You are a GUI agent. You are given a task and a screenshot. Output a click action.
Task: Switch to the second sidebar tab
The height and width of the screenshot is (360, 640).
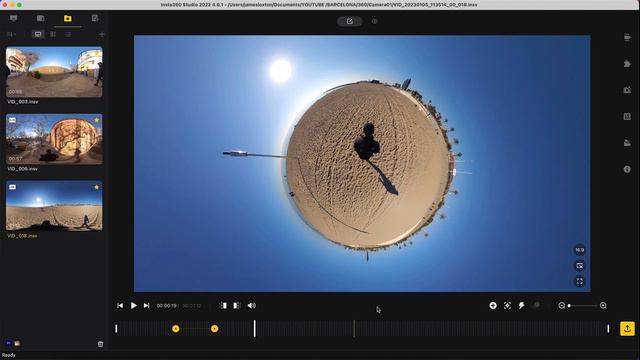[x=40, y=18]
